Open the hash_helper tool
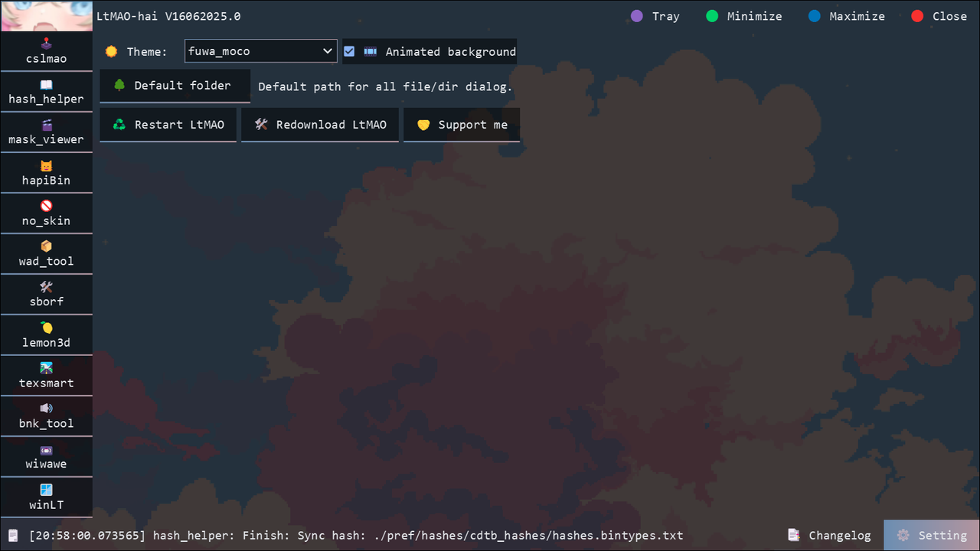The image size is (980, 551). click(46, 91)
